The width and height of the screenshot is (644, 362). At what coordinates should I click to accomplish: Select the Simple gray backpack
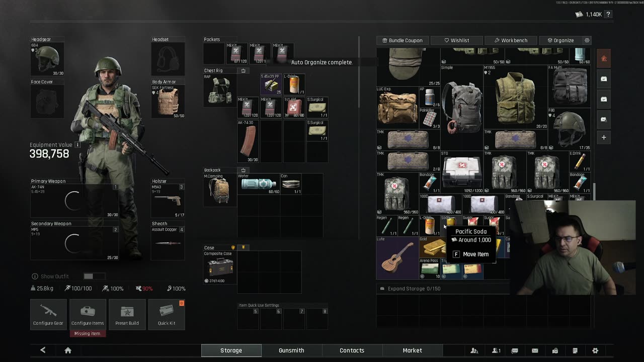pos(461,107)
